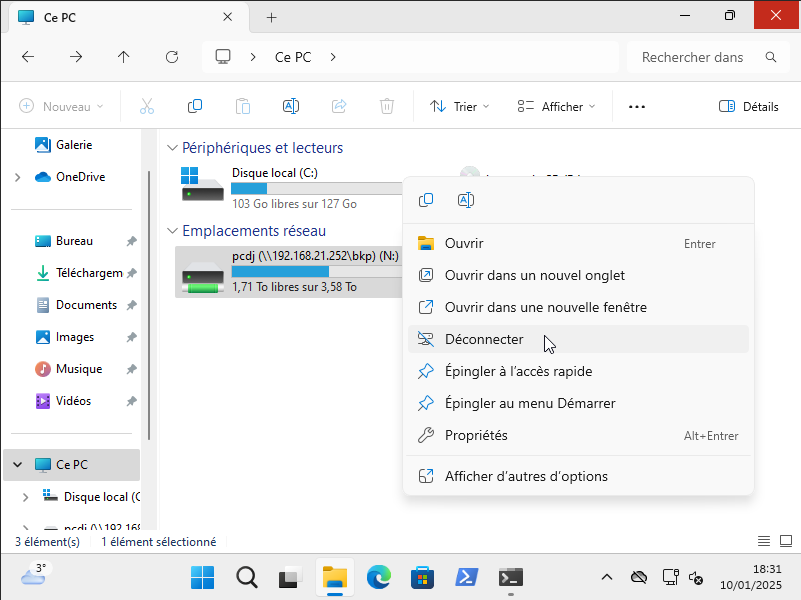Copy using the context menu copy icon

click(x=426, y=200)
